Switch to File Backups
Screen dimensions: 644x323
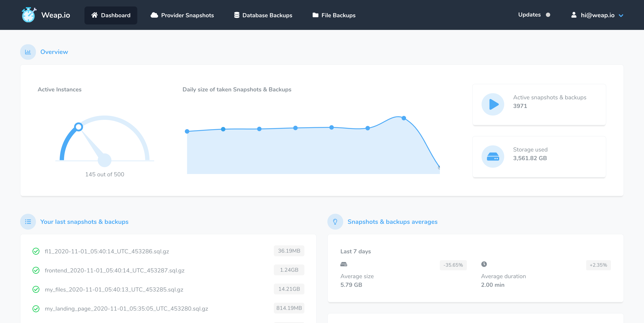(334, 15)
